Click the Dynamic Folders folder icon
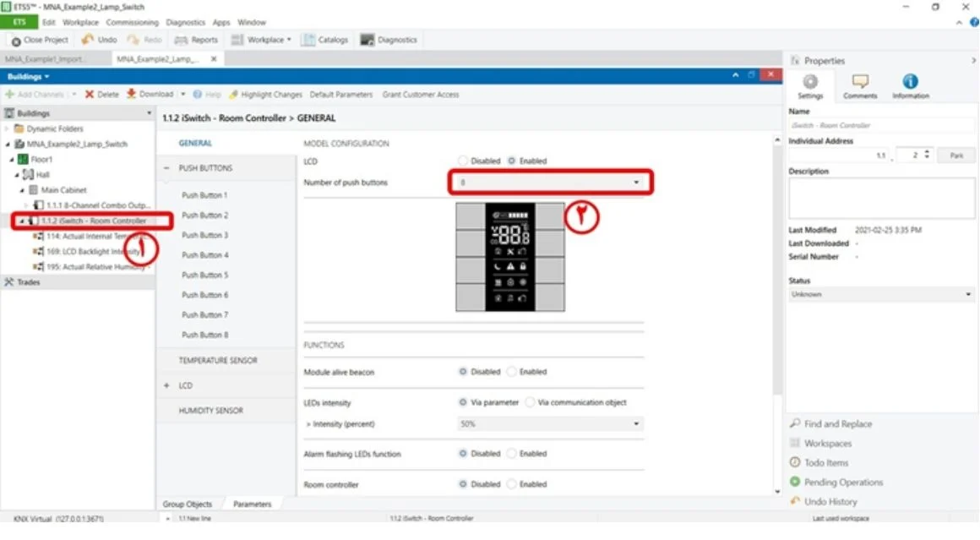This screenshot has width=980, height=540. point(19,128)
